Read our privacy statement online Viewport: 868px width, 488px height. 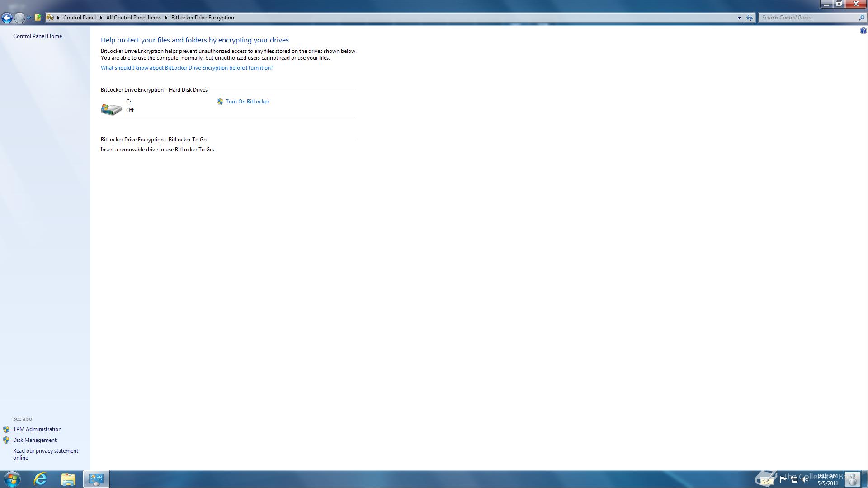click(x=46, y=454)
